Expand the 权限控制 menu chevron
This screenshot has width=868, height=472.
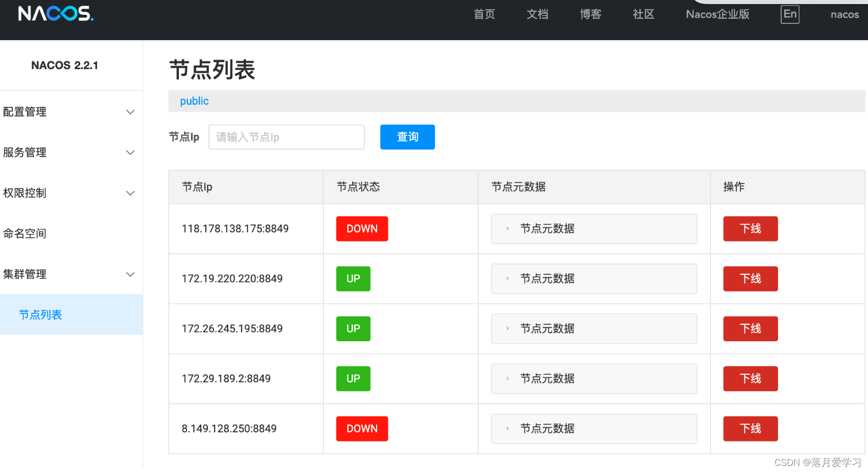coord(130,193)
